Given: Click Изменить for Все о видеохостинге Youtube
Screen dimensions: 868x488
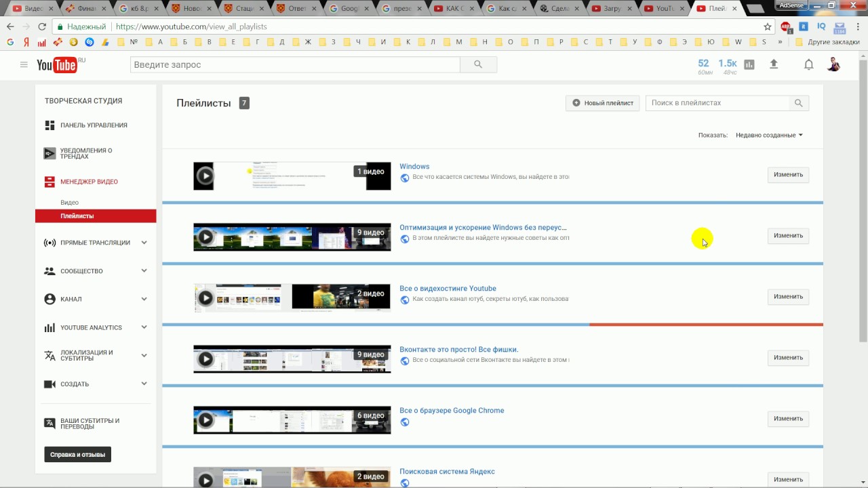Looking at the screenshot, I should (x=788, y=297).
